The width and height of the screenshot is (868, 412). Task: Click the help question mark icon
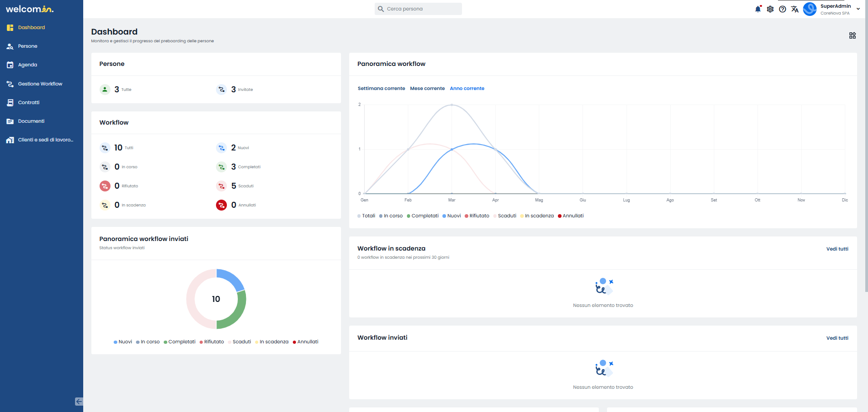(783, 9)
